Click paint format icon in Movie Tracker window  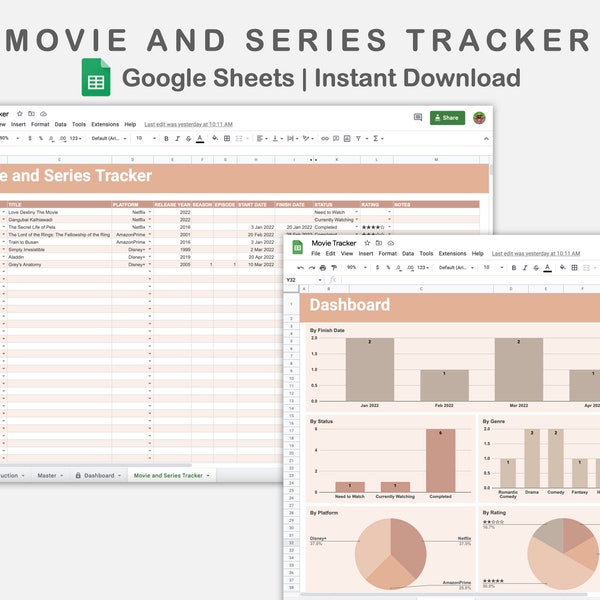click(x=334, y=267)
